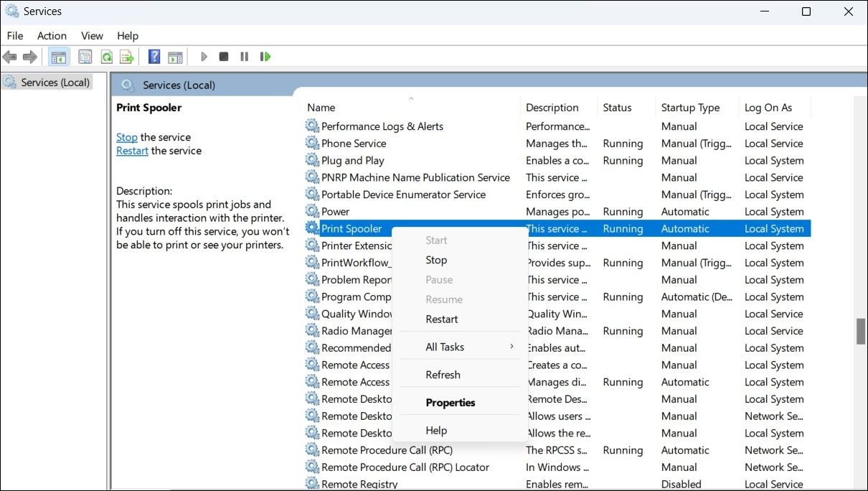Click the Properties toolbar icon
Screen dimensions: 868x491
tap(85, 57)
